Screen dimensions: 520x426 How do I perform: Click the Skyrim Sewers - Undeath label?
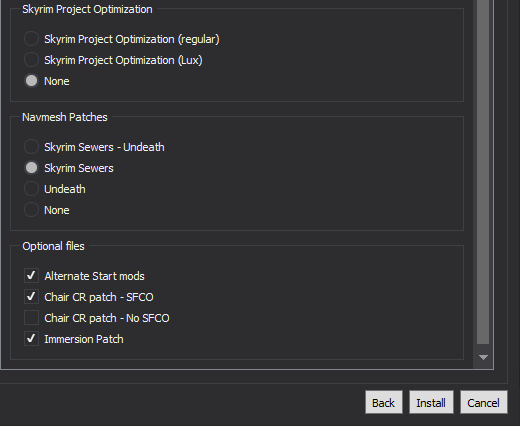point(104,147)
